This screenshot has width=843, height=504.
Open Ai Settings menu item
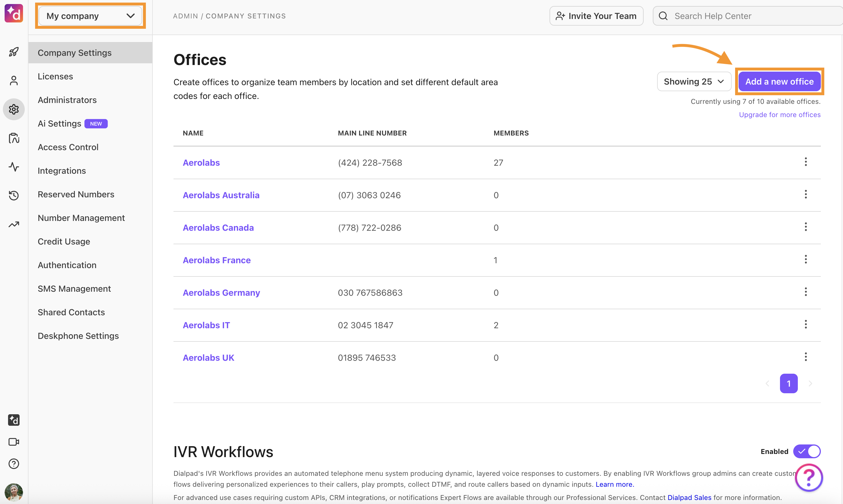90,124
